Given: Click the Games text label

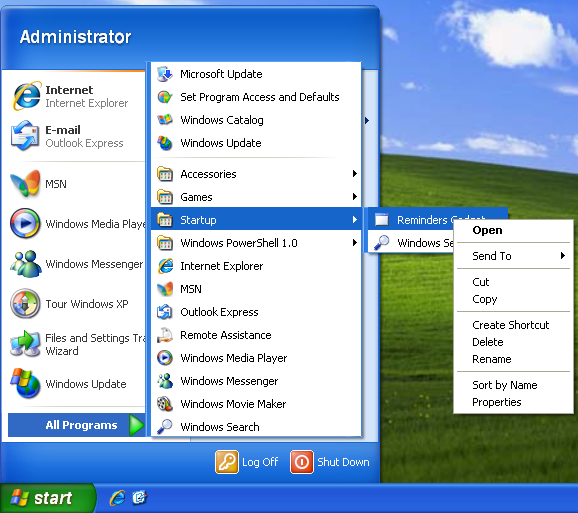Looking at the screenshot, I should (x=196, y=197).
